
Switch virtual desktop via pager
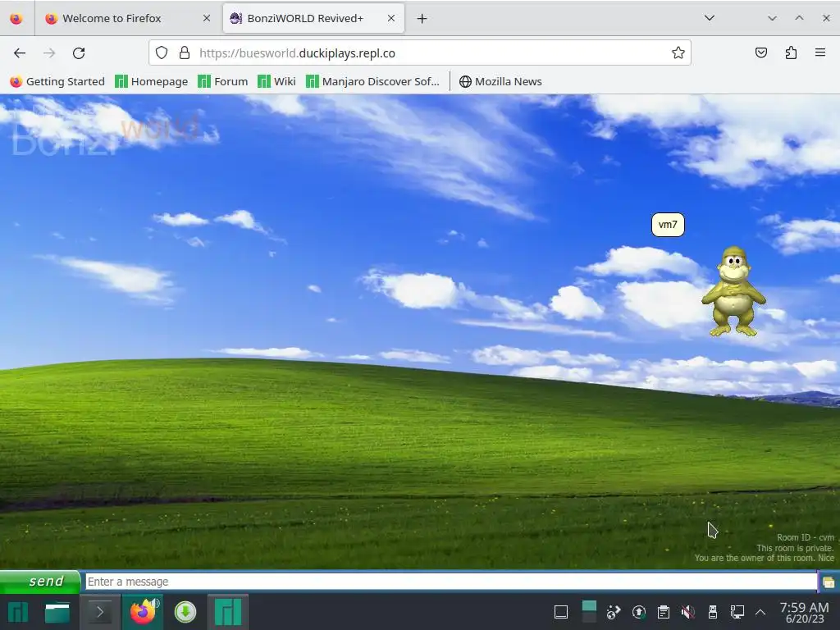(x=589, y=612)
